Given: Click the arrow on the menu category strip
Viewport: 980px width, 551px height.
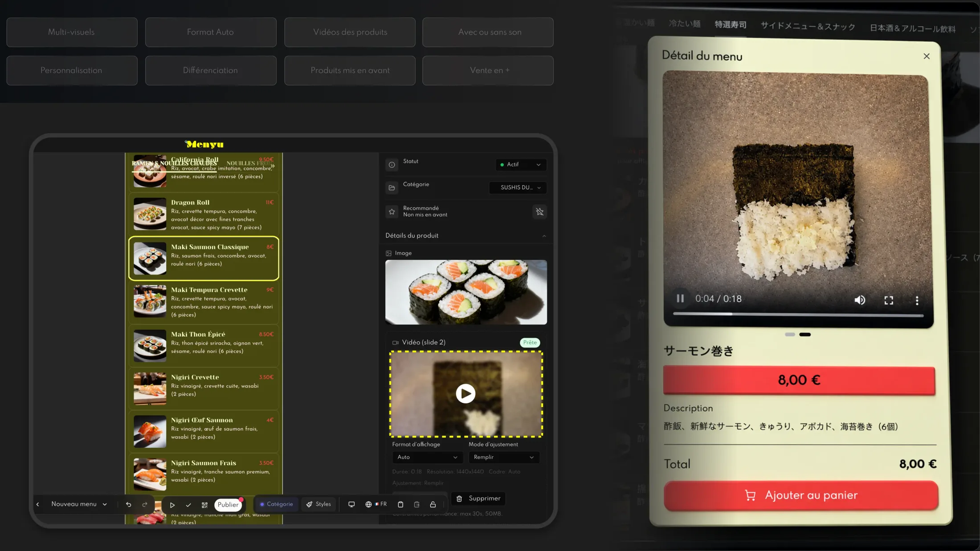Looking at the screenshot, I should [273, 166].
